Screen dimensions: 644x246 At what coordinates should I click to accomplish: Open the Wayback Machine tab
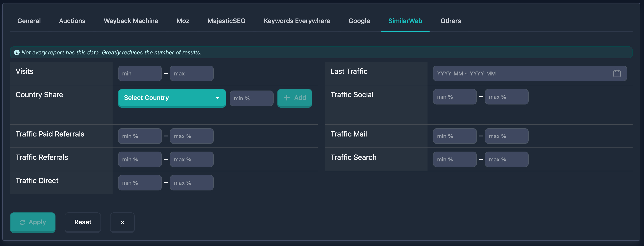[x=131, y=21]
